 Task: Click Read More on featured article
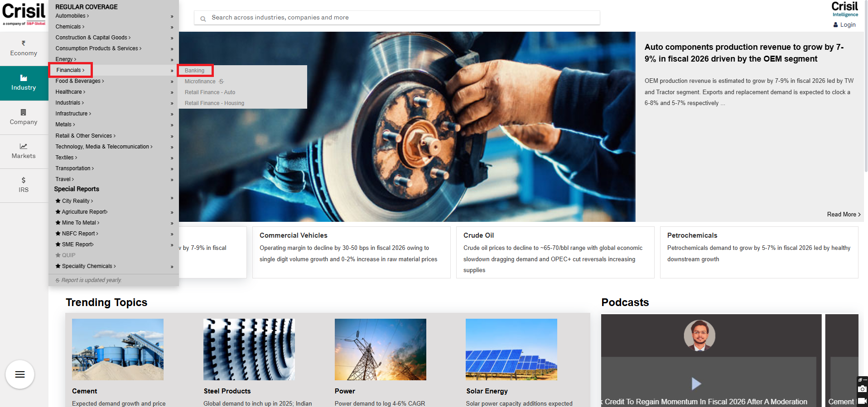(x=843, y=215)
